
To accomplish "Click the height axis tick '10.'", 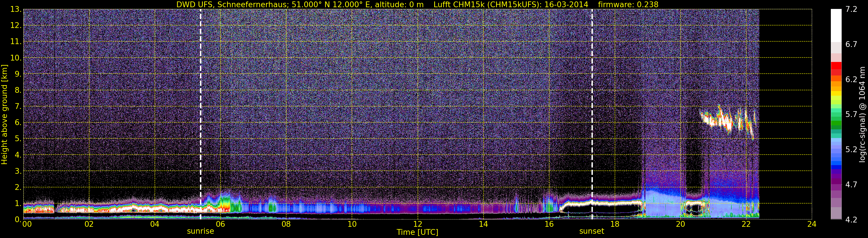I will [x=16, y=58].
